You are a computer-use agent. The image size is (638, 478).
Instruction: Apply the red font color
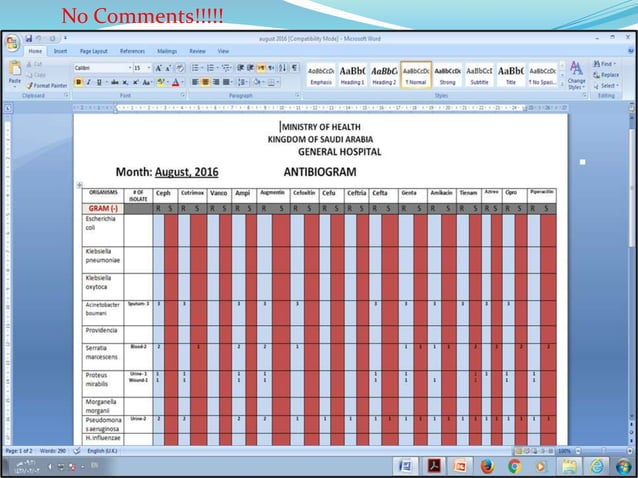(x=175, y=82)
